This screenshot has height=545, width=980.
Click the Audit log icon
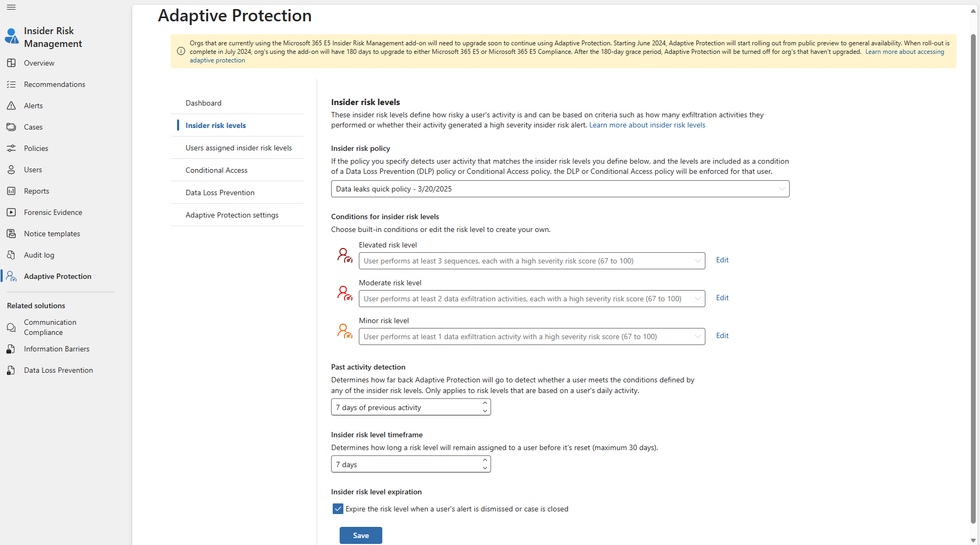click(11, 255)
